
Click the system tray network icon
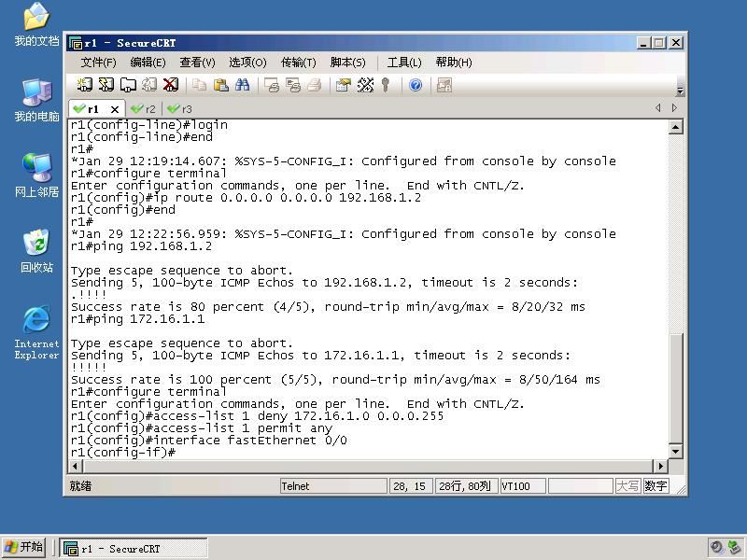[735, 548]
